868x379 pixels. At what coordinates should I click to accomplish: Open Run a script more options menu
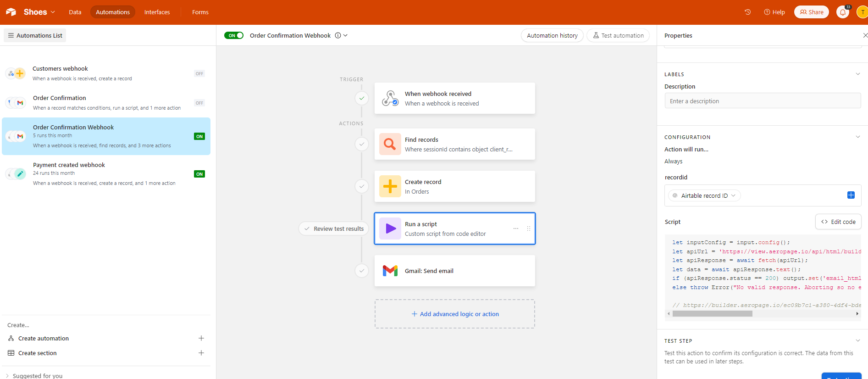(516, 229)
